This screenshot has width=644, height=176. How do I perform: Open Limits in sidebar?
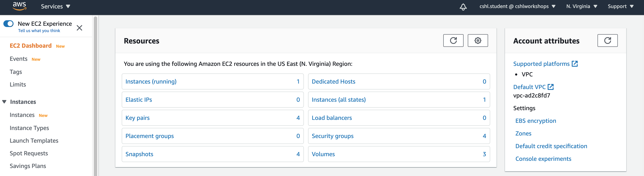18,84
